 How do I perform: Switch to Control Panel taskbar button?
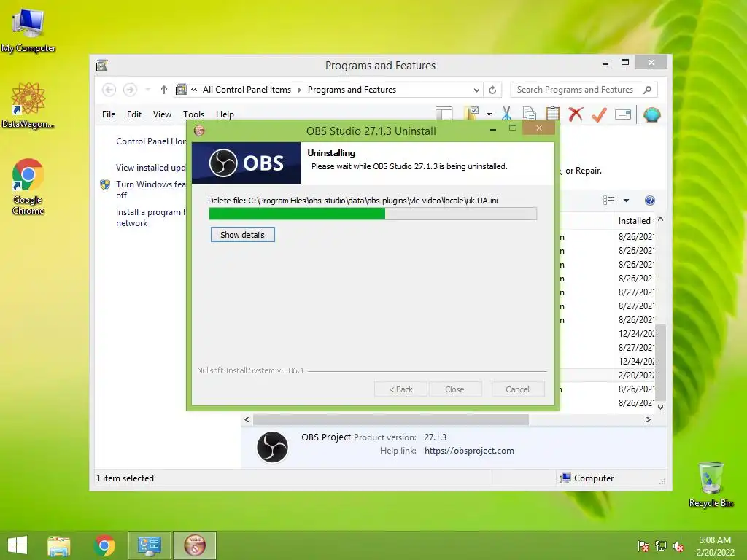click(150, 545)
